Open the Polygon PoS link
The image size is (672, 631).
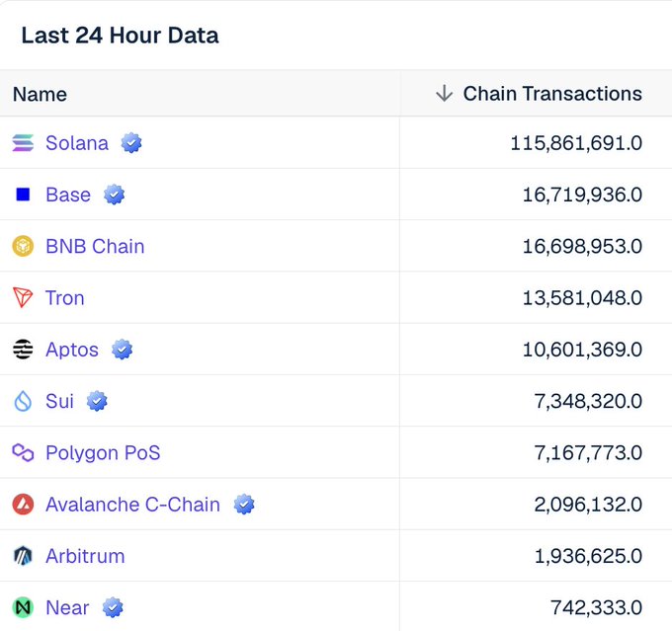pos(103,453)
